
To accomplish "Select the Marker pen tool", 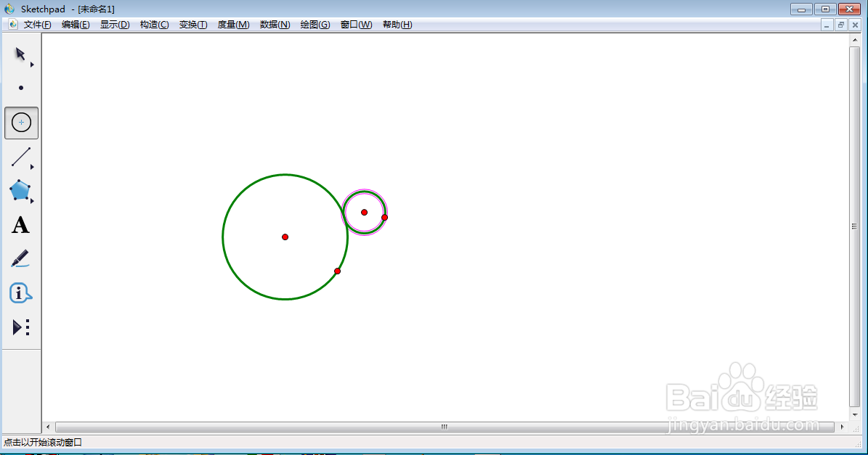I will (x=20, y=259).
